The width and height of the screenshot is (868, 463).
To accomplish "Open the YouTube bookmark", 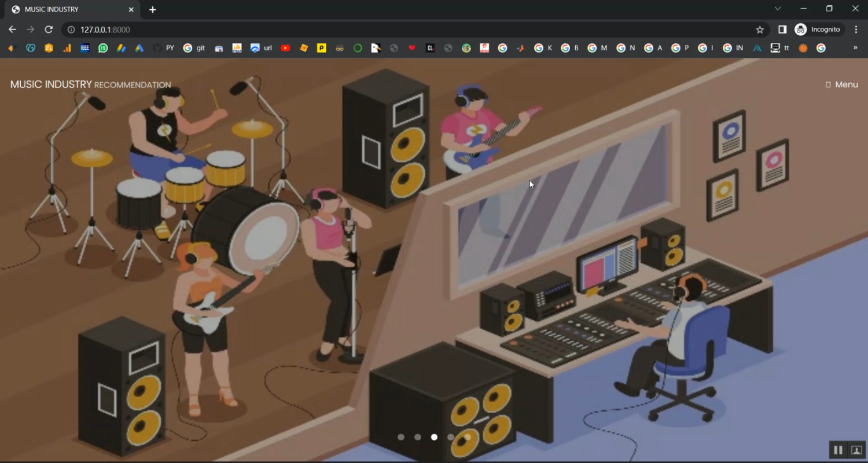I will [285, 48].
